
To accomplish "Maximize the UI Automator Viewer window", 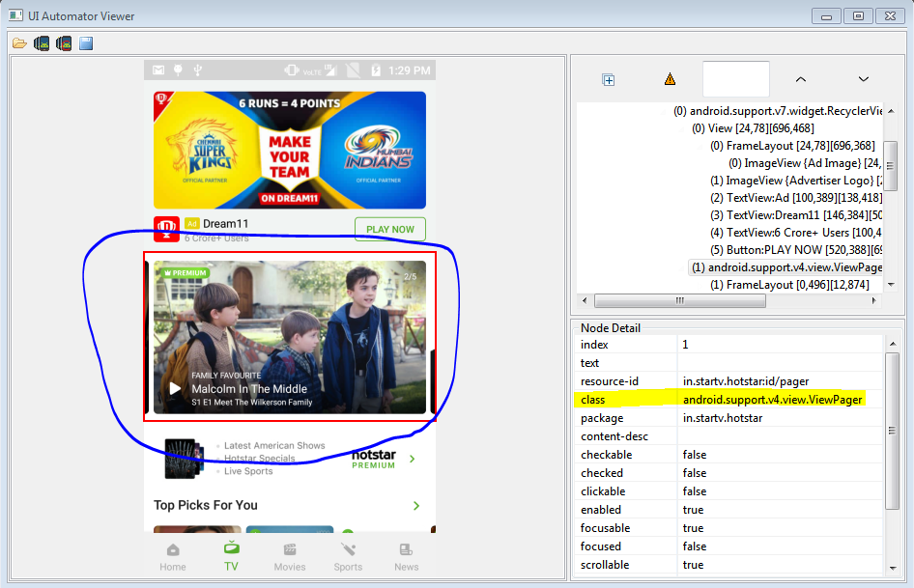I will pos(858,15).
